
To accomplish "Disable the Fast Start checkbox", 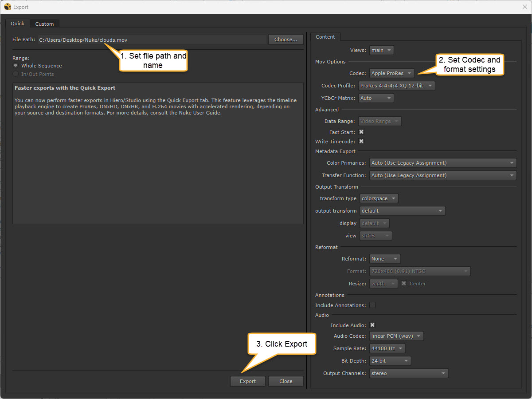I will [x=361, y=132].
